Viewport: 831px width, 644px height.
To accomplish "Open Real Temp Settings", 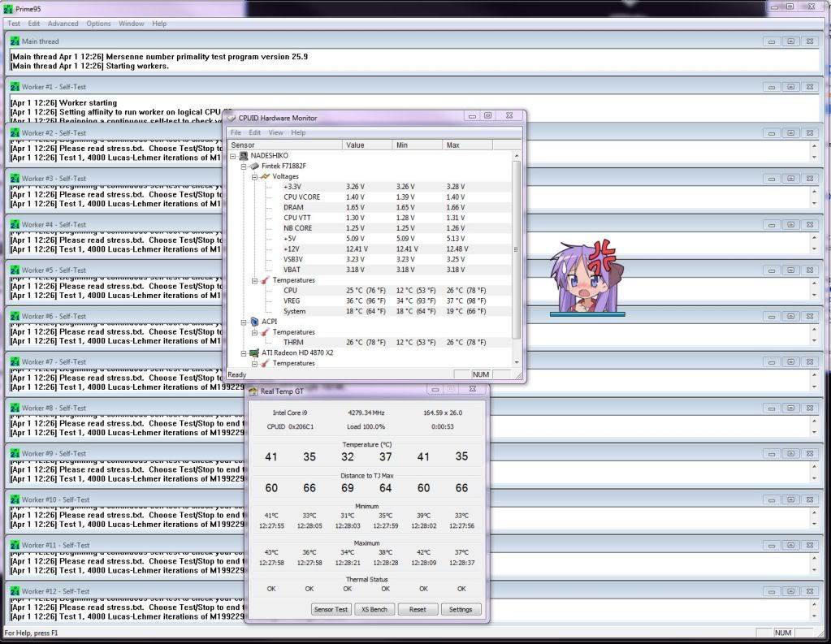I will [x=461, y=609].
